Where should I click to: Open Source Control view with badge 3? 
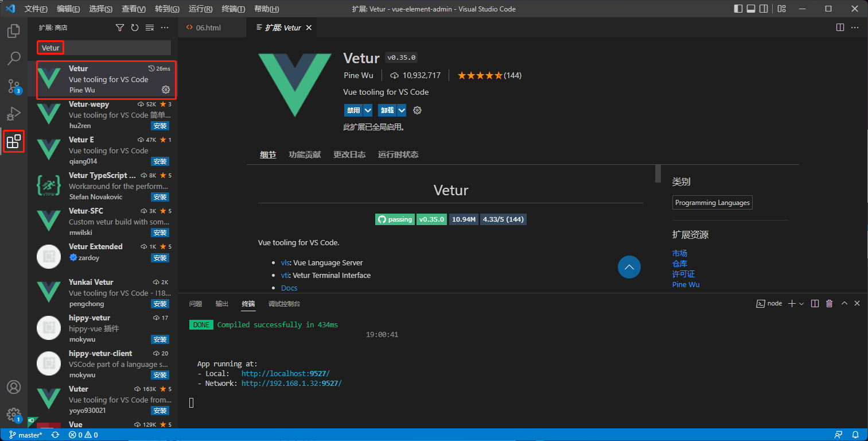[14, 86]
